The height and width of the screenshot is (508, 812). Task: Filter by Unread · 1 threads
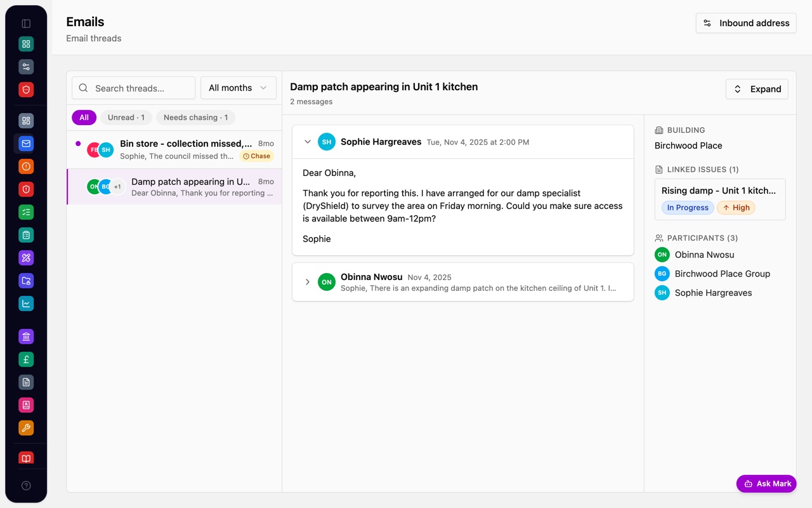[126, 117]
